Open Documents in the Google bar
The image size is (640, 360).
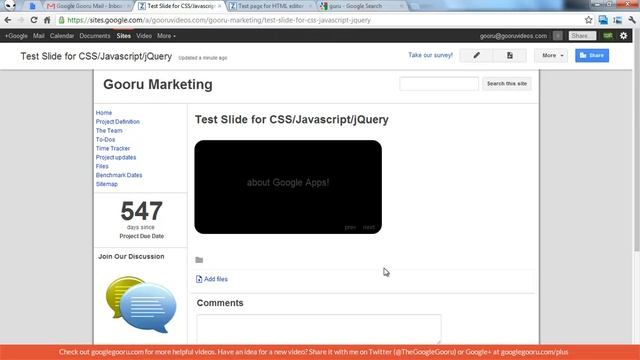(95, 36)
